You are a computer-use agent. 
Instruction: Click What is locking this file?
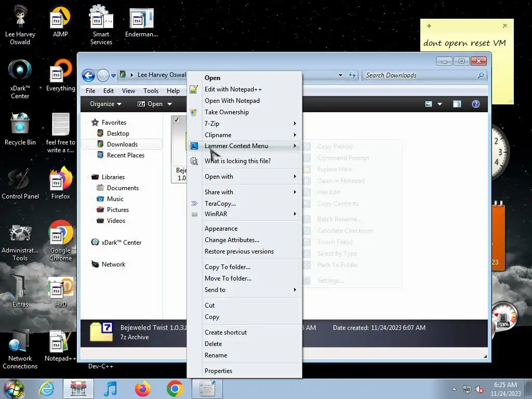click(244, 161)
